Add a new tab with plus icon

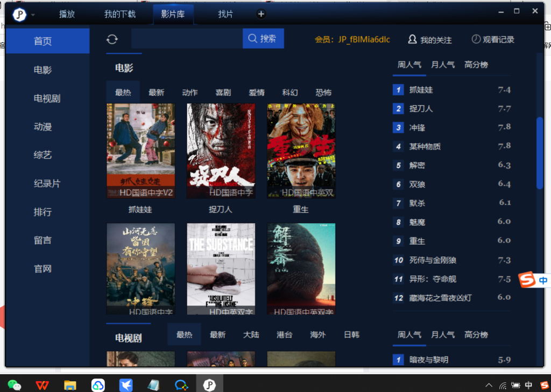(261, 14)
